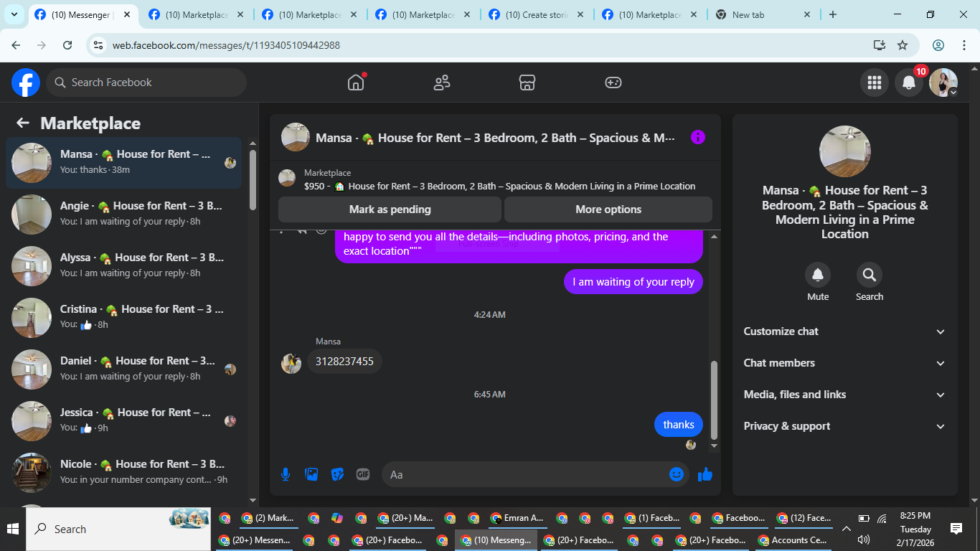The height and width of the screenshot is (551, 980).
Task: Search in conversation magnifier icon
Action: [870, 275]
